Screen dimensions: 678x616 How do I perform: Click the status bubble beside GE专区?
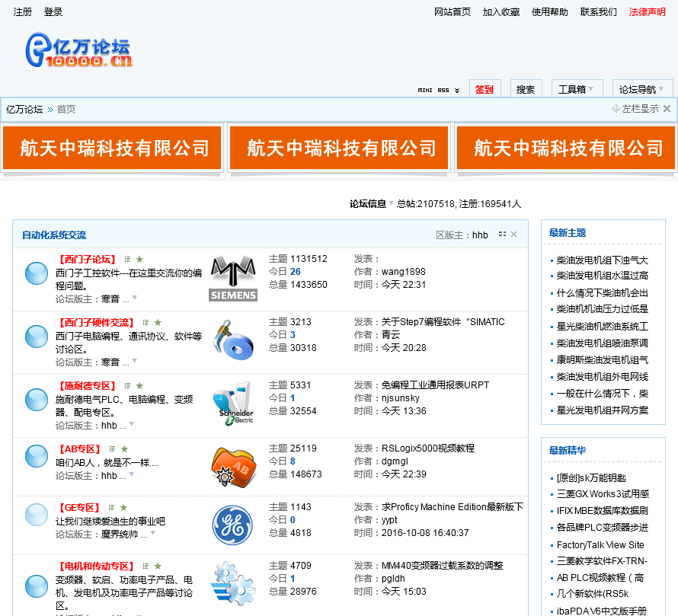coord(37,515)
